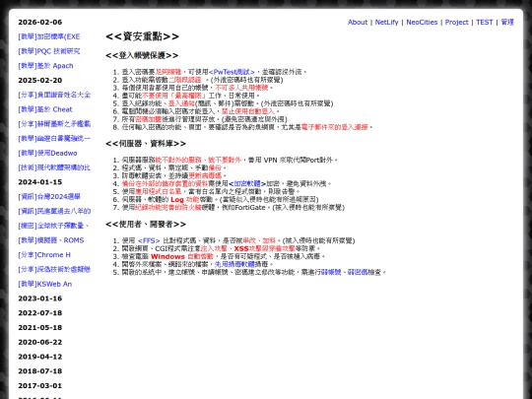Follow the <PwTest測試> link

[x=232, y=72]
